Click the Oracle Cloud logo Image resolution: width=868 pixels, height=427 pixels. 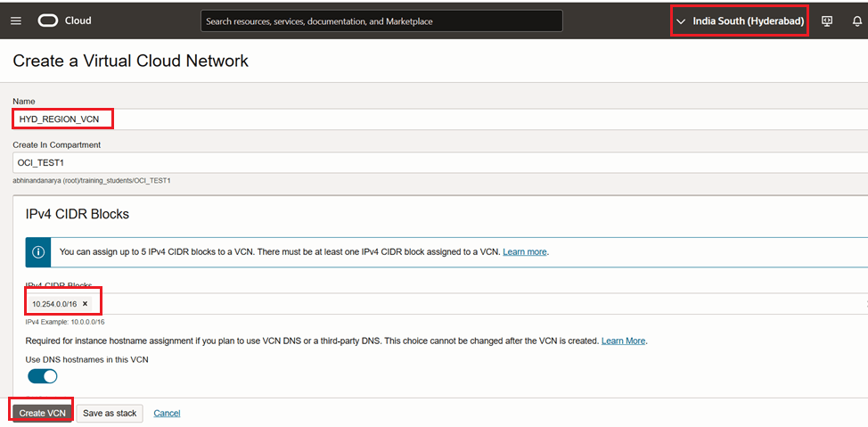coord(48,21)
